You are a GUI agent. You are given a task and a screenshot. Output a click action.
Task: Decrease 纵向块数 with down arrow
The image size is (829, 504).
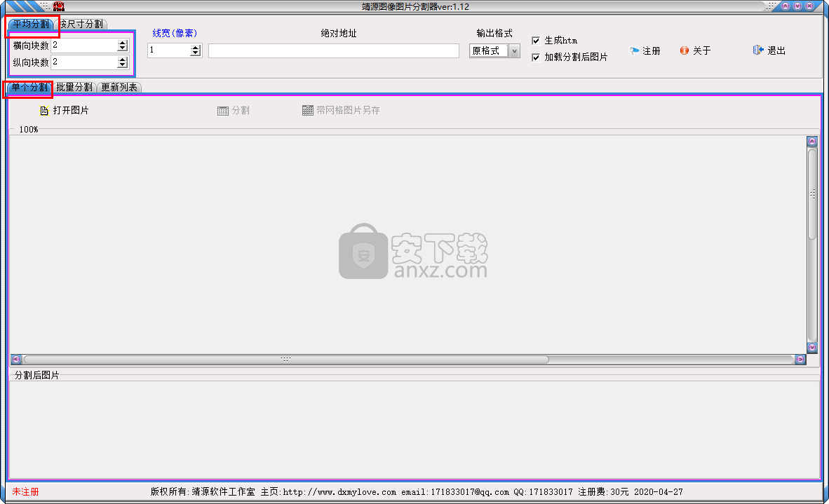(x=123, y=65)
